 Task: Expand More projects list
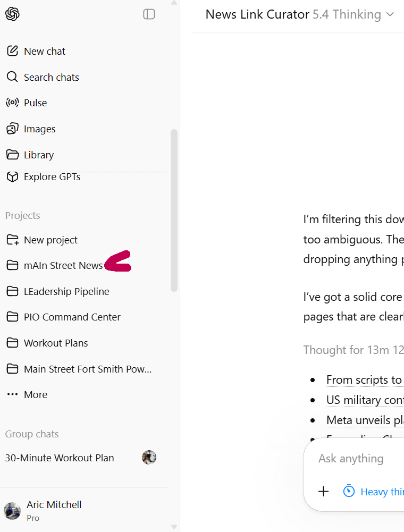point(35,395)
